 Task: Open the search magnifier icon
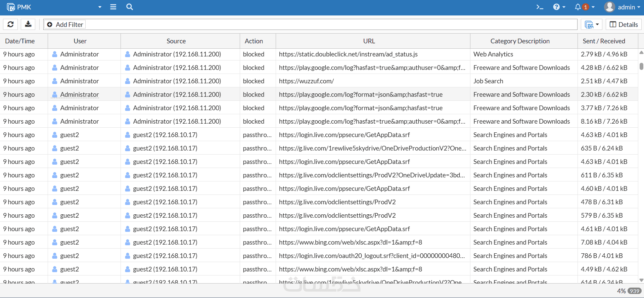point(130,7)
